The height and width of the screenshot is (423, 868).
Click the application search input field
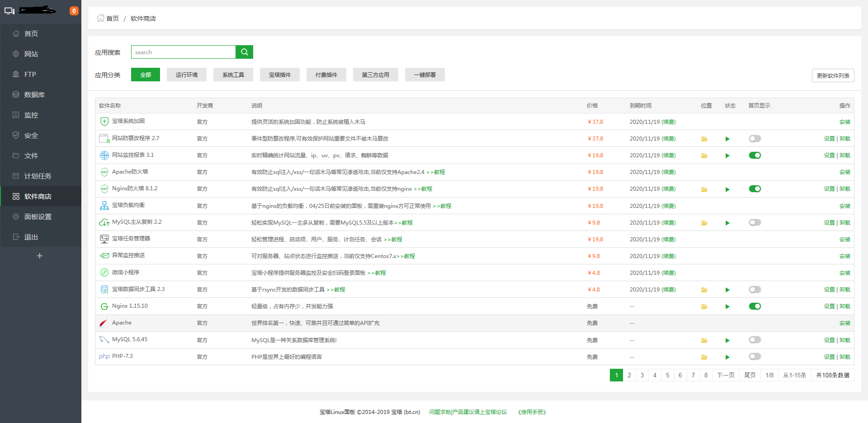183,52
